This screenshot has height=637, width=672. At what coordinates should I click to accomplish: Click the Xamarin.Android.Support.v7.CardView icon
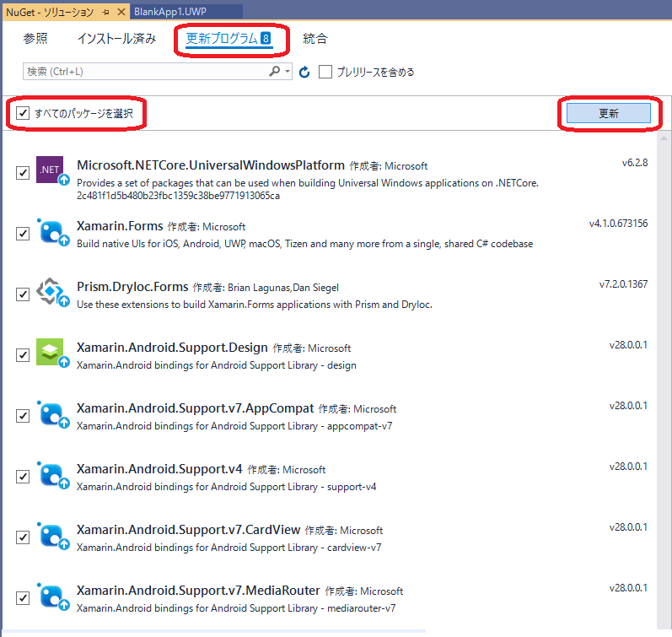point(52,536)
